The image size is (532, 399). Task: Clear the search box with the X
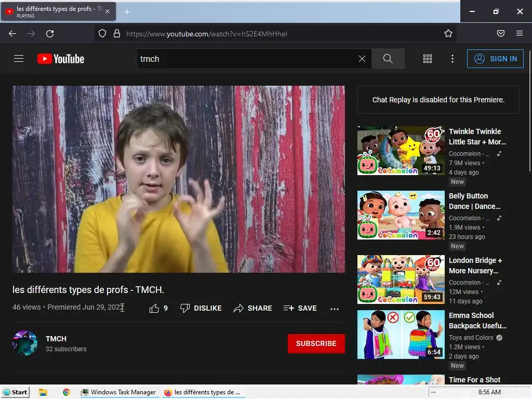coord(362,59)
